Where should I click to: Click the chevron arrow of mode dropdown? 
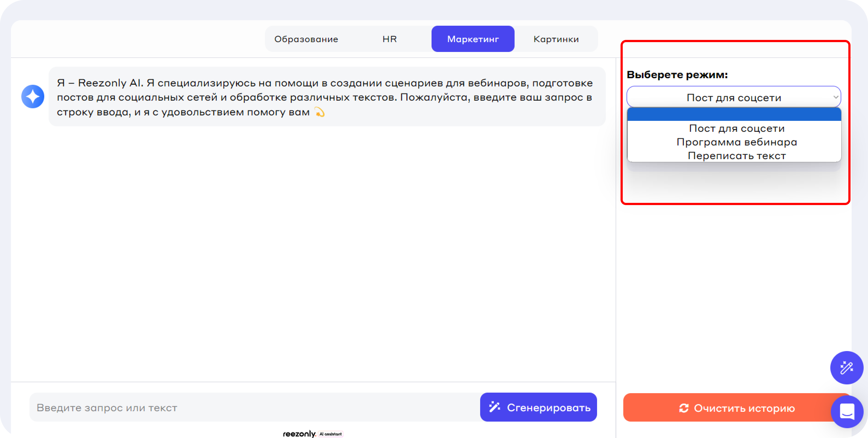(x=836, y=97)
